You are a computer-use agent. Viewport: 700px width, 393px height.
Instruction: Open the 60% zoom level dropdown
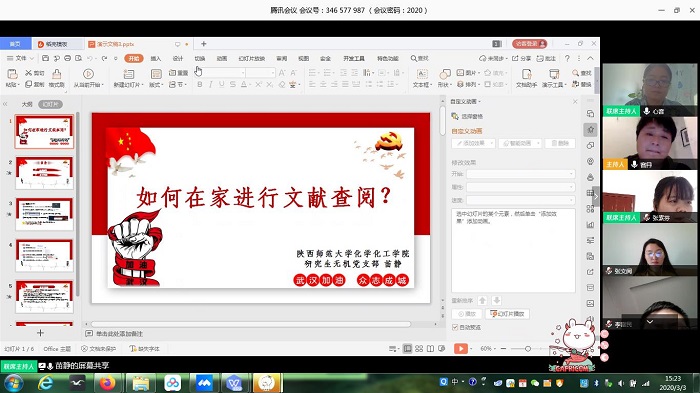tap(488, 349)
